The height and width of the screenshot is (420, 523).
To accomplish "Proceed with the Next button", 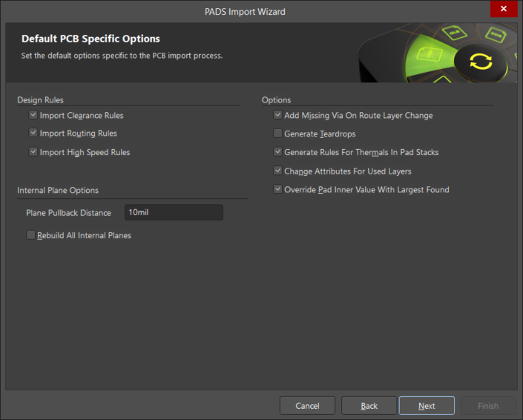I will [x=427, y=406].
